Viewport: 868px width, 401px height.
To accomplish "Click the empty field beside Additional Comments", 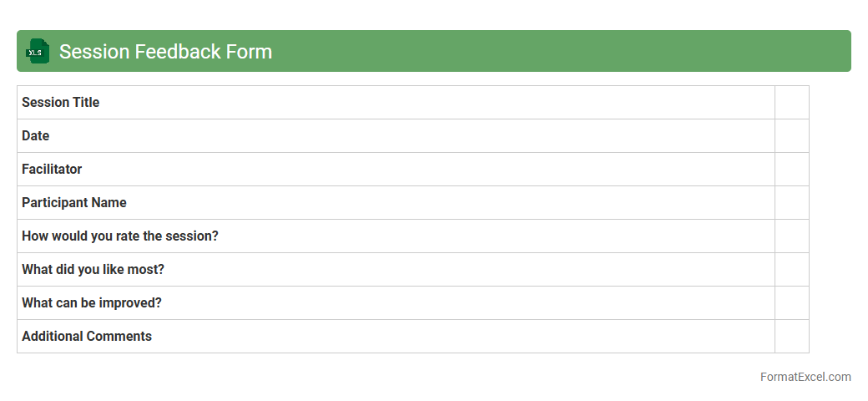I will click(x=791, y=337).
